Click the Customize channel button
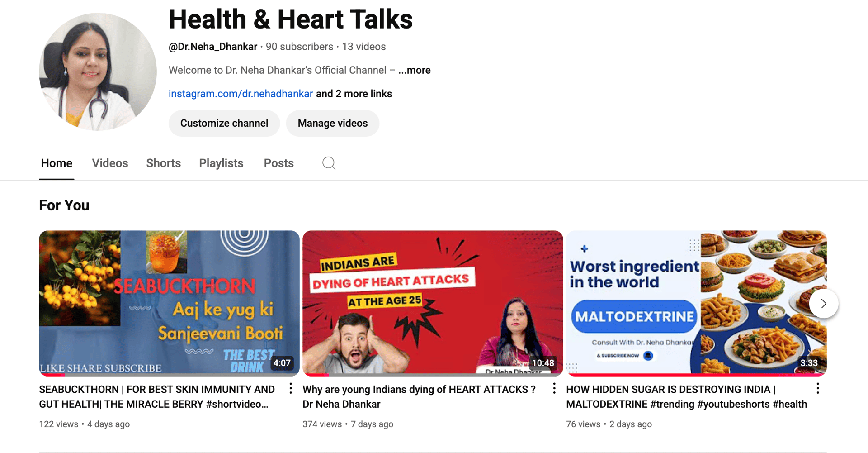The image size is (868, 453). coord(224,123)
